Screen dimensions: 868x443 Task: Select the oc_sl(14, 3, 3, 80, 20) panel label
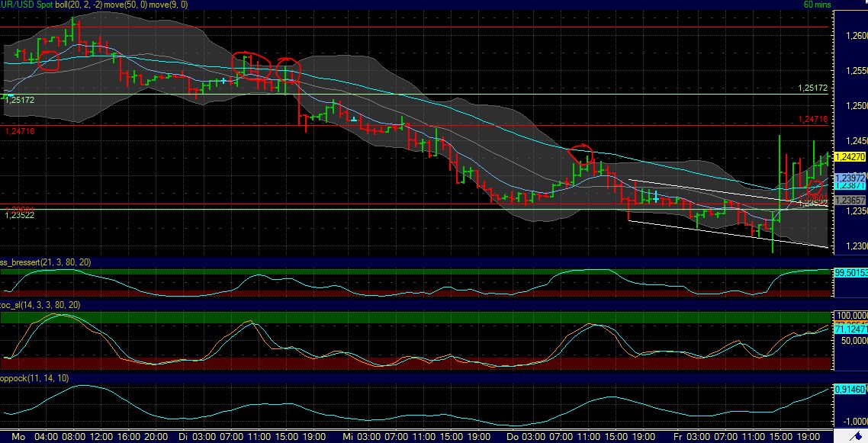pyautogui.click(x=40, y=305)
